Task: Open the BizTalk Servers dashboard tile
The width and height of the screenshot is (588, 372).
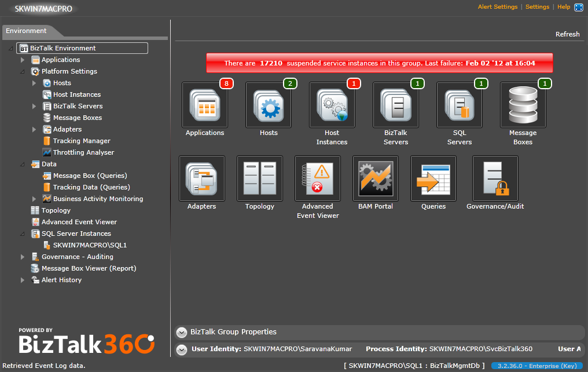Action: coord(396,105)
